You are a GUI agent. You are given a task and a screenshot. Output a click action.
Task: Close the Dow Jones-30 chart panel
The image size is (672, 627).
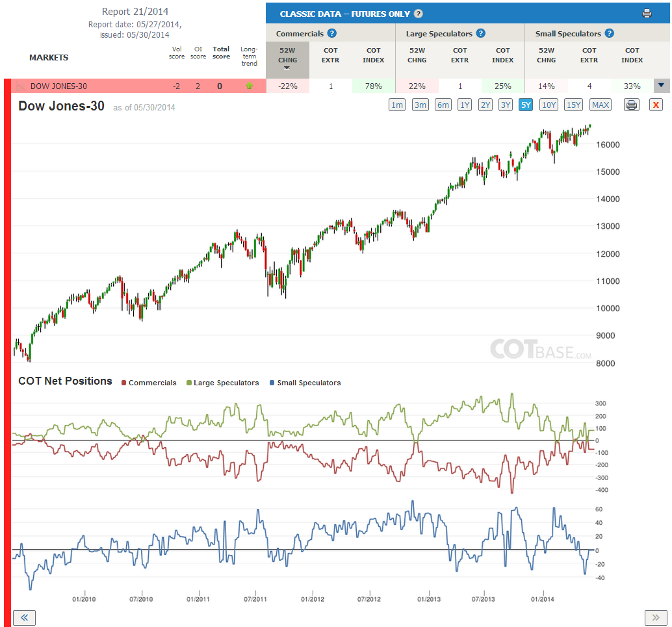point(656,105)
